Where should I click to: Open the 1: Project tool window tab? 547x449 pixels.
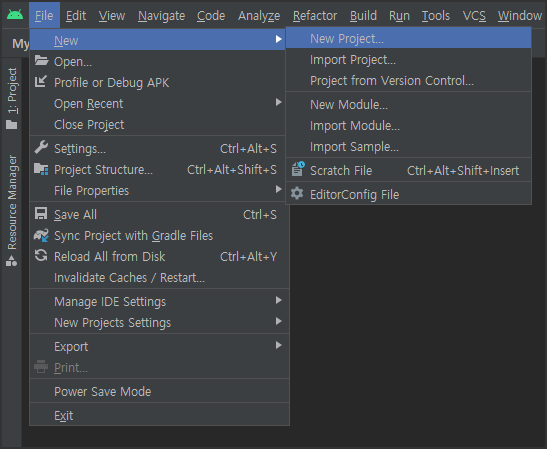click(12, 98)
